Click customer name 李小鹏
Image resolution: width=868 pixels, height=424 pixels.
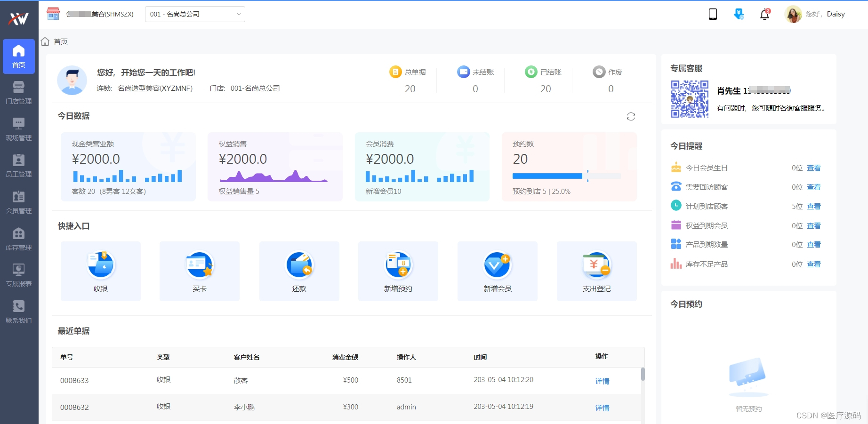[244, 408]
